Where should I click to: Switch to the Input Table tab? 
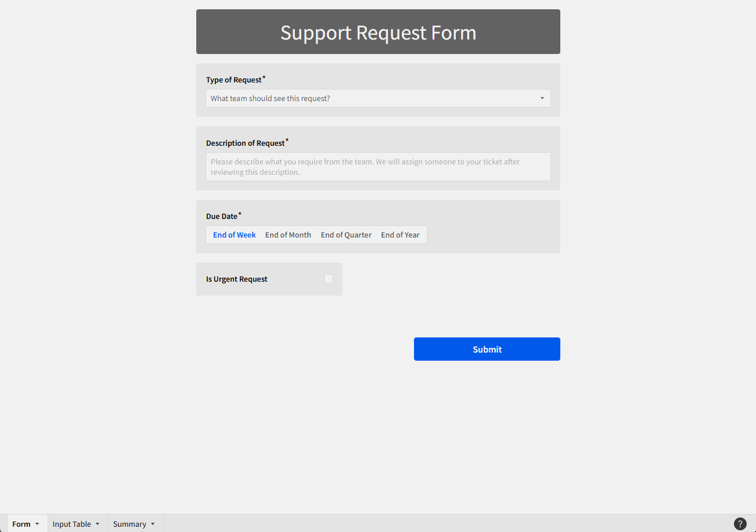71,524
